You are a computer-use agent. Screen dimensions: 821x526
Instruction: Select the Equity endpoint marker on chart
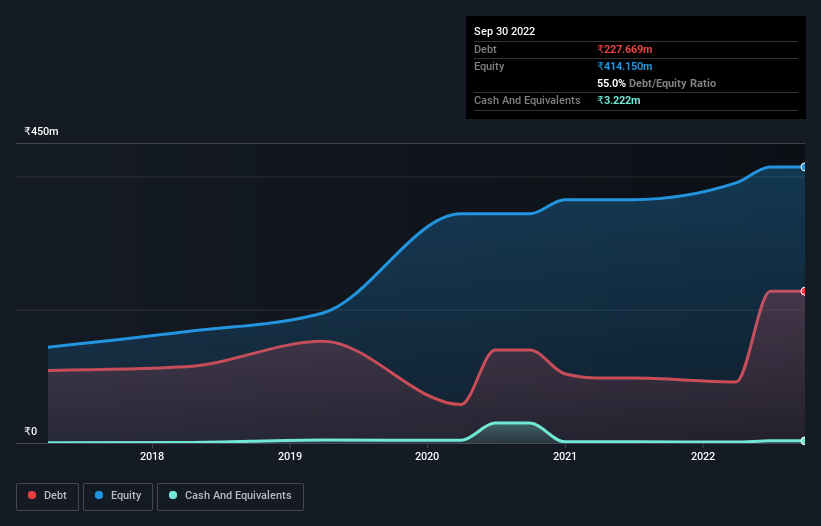click(804, 167)
